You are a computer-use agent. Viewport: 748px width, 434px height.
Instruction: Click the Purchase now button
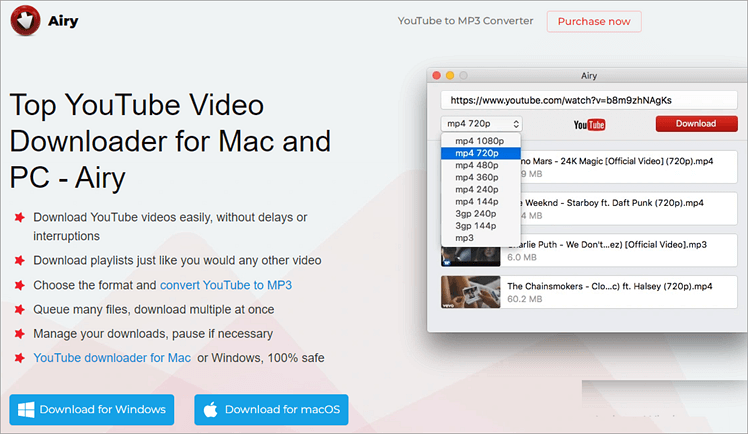(x=594, y=21)
